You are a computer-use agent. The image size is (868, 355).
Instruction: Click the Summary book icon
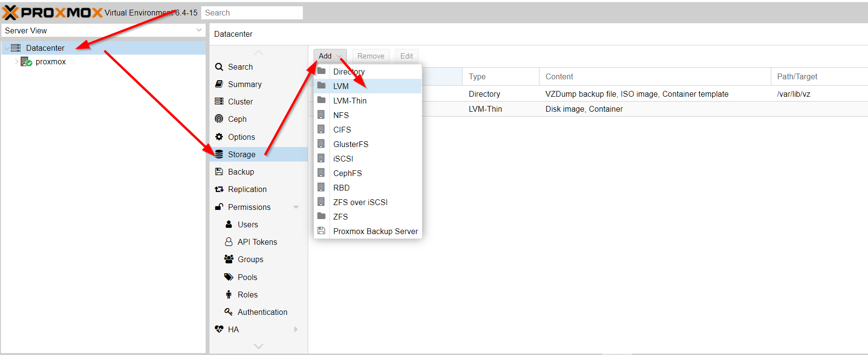(219, 84)
